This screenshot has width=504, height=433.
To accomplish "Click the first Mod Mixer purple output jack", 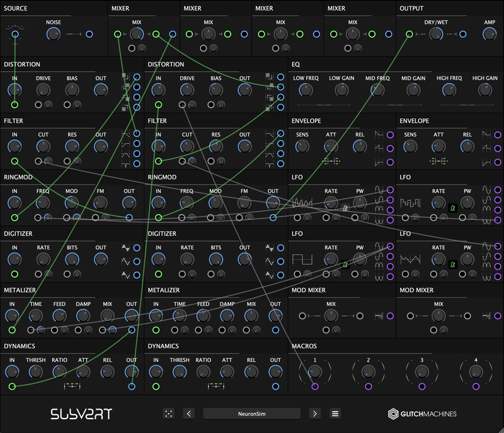I will tap(390, 316).
